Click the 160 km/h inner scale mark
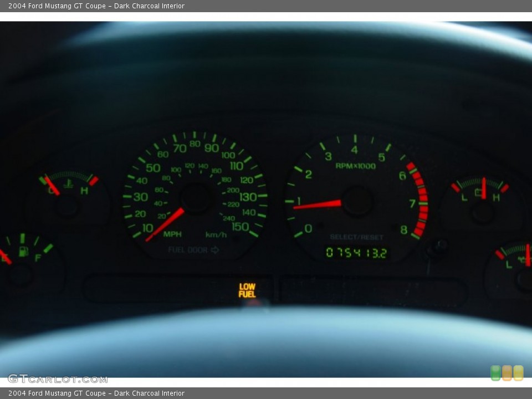This screenshot has width=532, height=399. click(x=217, y=170)
